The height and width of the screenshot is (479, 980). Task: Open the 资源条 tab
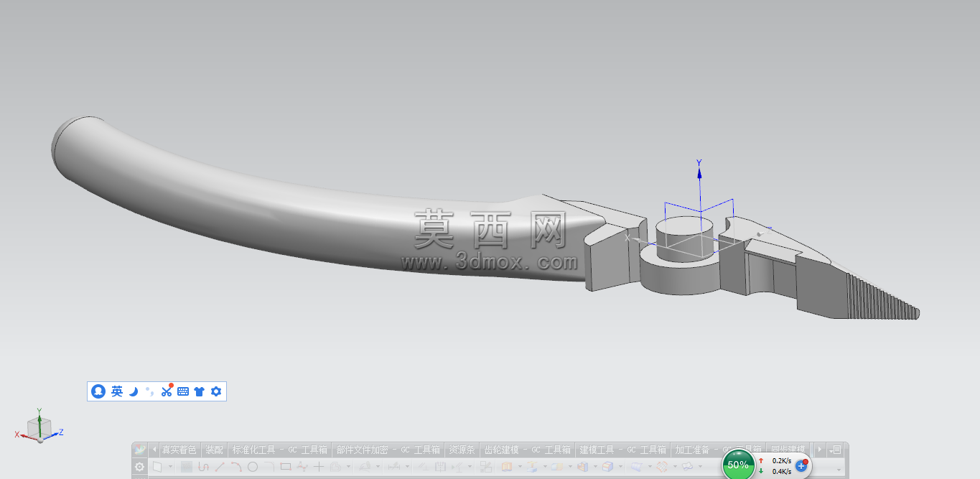coord(462,450)
